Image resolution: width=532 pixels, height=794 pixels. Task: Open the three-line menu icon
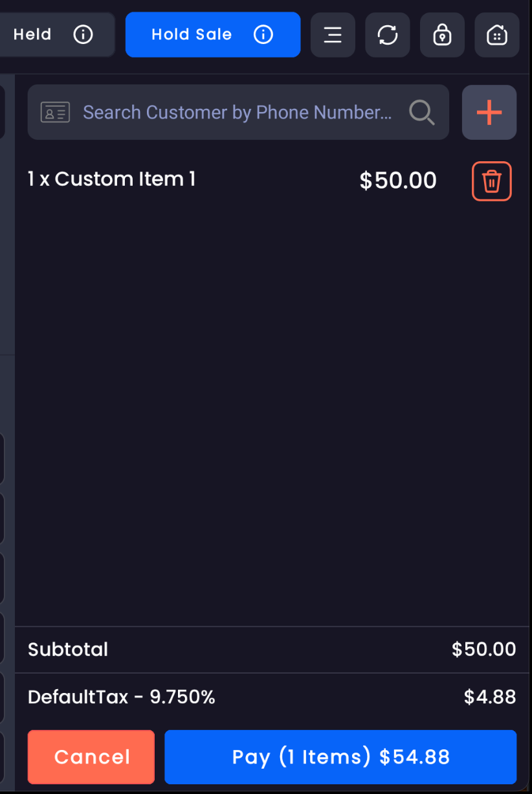(333, 34)
